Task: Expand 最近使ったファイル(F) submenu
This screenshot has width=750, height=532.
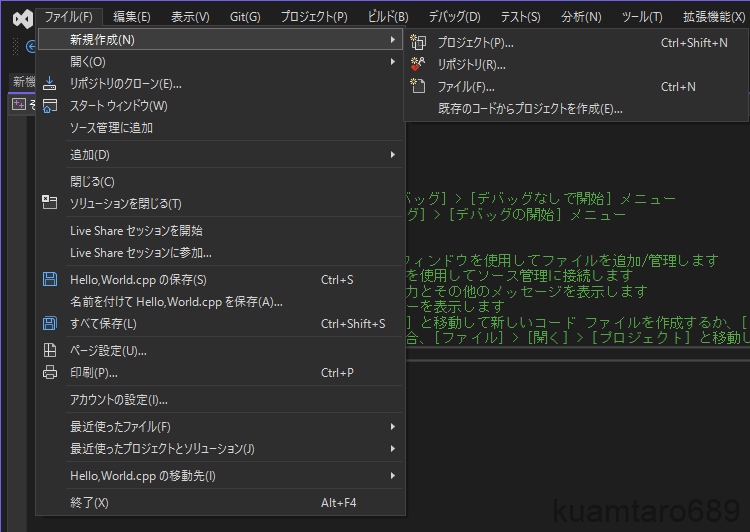Action: click(220, 426)
